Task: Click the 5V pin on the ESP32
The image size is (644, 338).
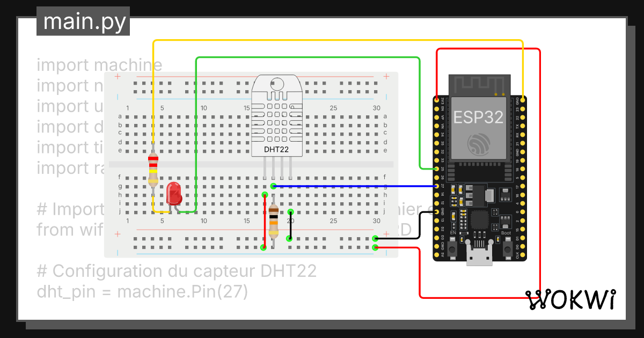Action: [x=437, y=254]
